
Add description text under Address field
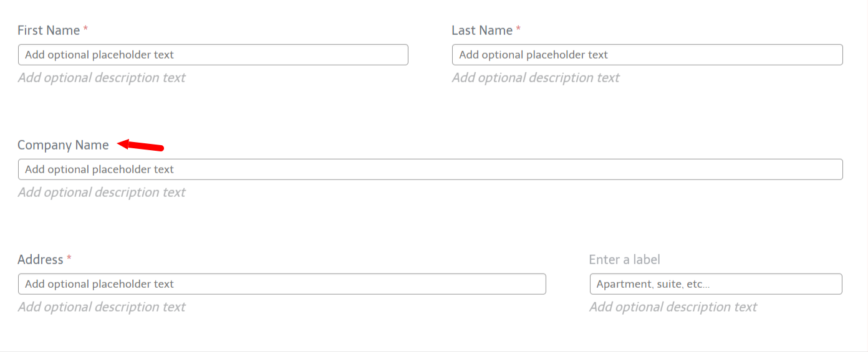pyautogui.click(x=102, y=307)
